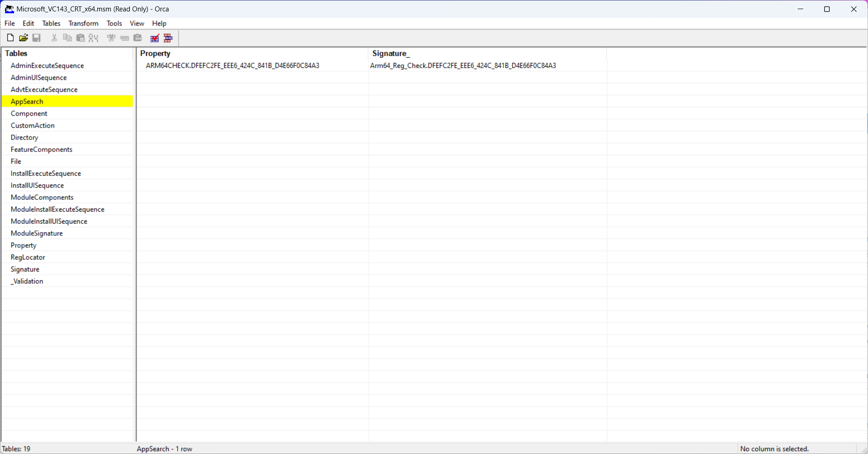The image size is (868, 454).
Task: Select the Signature table in list
Action: pos(68,269)
